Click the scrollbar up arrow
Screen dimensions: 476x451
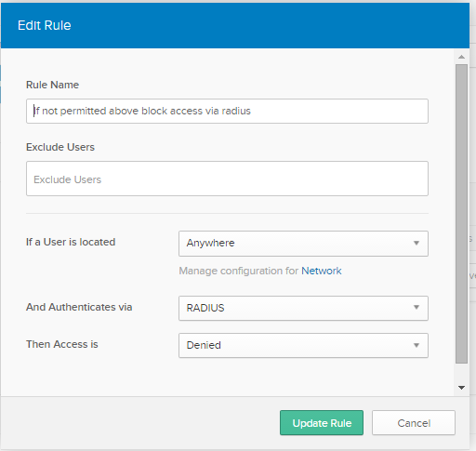click(x=461, y=57)
